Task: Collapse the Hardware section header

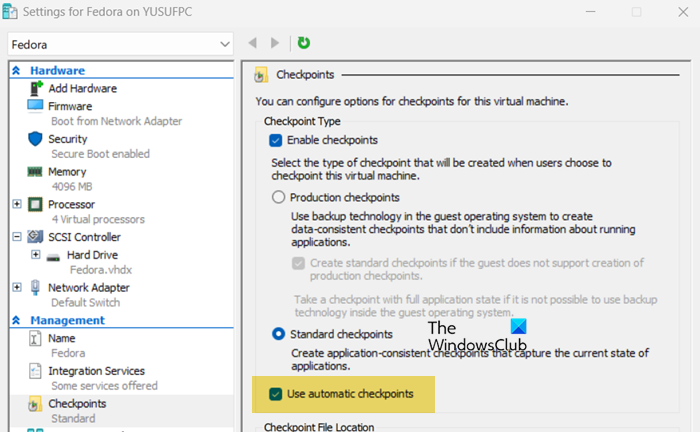Action: (x=17, y=71)
